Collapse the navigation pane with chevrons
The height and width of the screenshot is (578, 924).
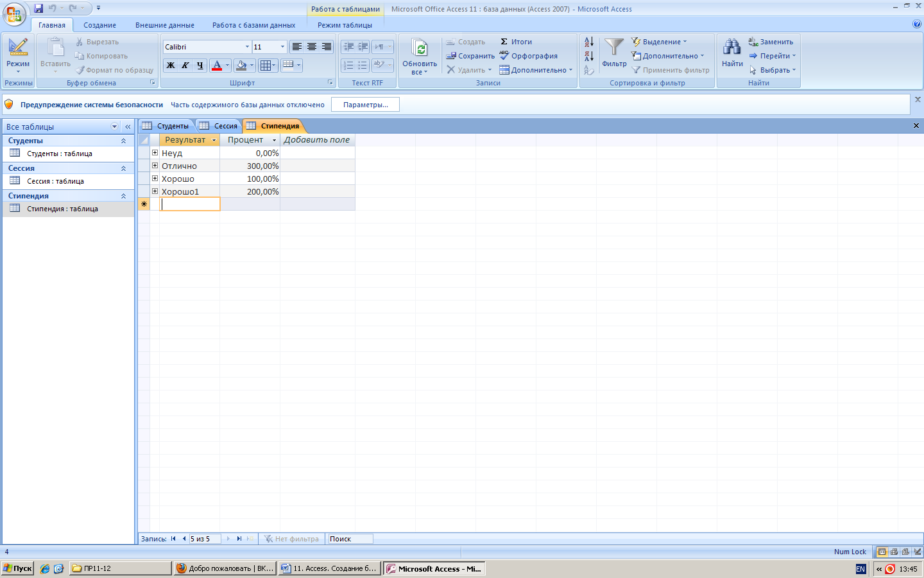tap(128, 127)
